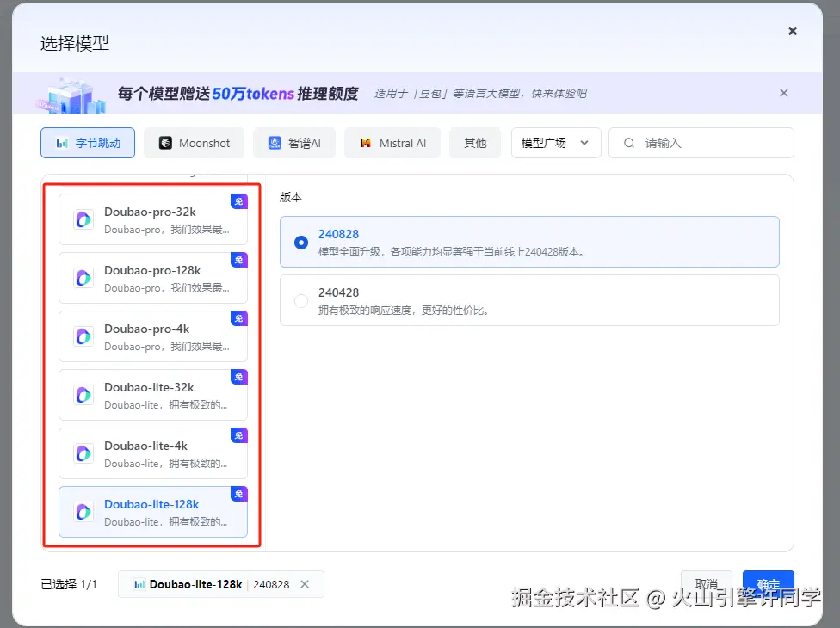Choose the Doubao-lite-32k model card
Image resolution: width=840 pixels, height=628 pixels.
[x=153, y=395]
